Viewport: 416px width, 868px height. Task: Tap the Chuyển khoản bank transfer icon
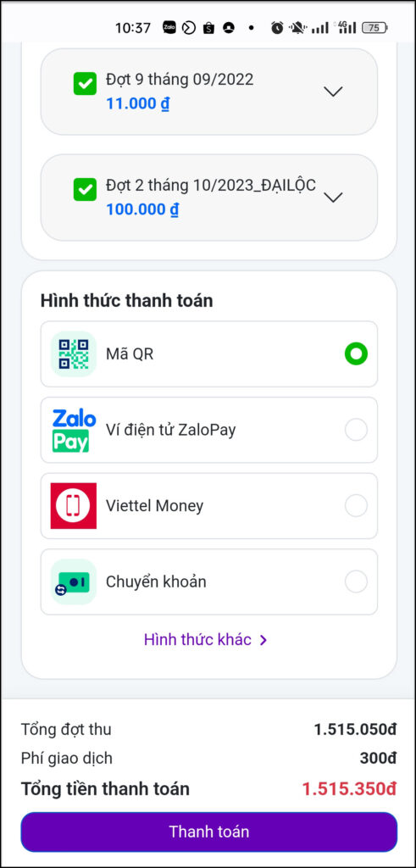[x=74, y=581]
